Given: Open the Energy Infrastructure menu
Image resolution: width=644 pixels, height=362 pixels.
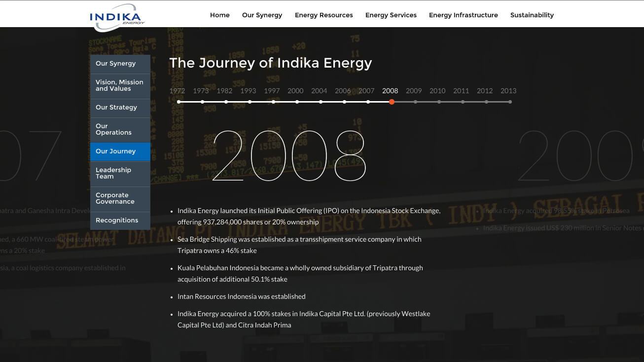Looking at the screenshot, I should click(x=464, y=15).
